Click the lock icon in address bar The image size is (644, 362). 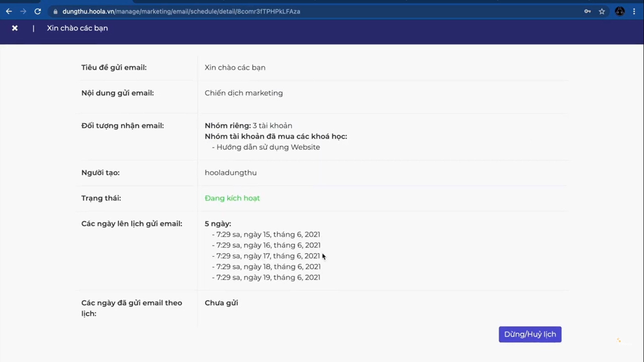tap(55, 11)
